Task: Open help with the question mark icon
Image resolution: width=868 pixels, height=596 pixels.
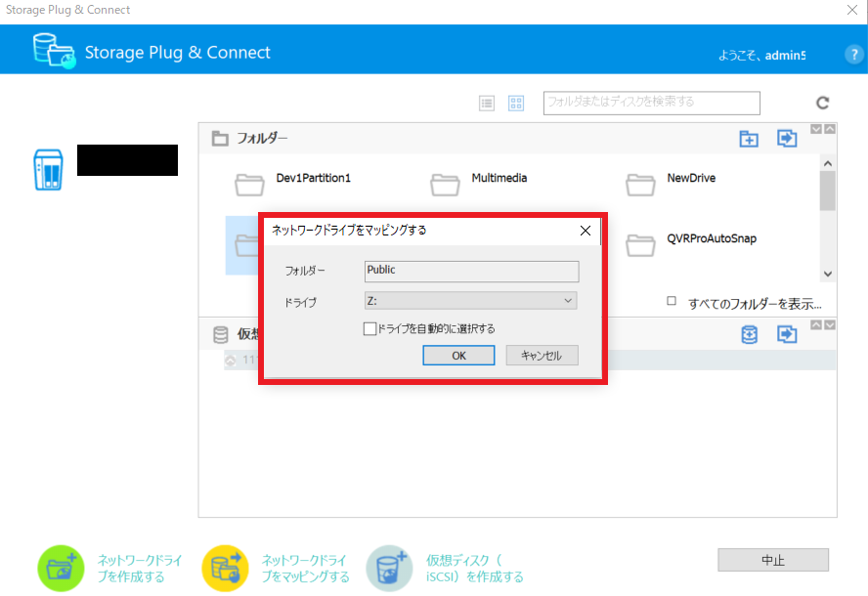Action: click(853, 55)
